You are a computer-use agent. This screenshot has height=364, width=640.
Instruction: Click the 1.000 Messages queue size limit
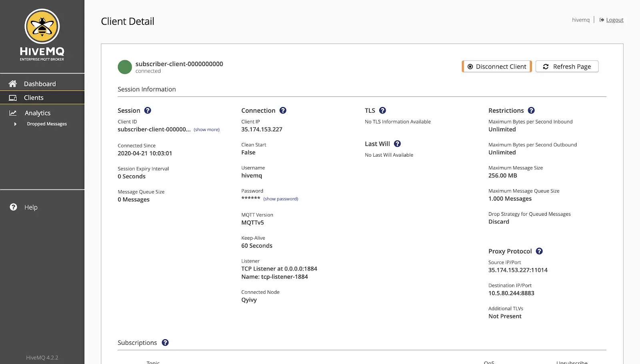click(510, 199)
